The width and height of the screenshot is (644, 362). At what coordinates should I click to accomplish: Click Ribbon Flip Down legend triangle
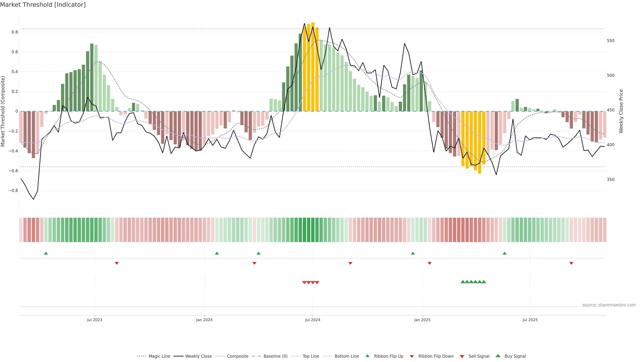tap(412, 356)
